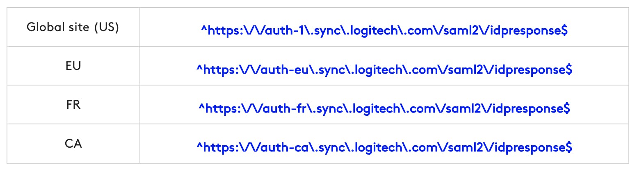This screenshot has width=644, height=171.
Task: Click the first cell of the top row
Action: pyautogui.click(x=73, y=27)
